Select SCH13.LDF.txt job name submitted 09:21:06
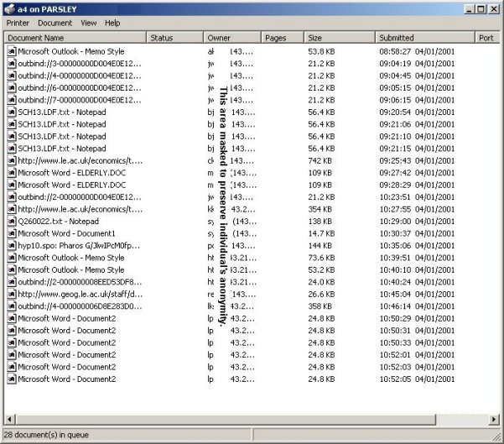 click(62, 124)
